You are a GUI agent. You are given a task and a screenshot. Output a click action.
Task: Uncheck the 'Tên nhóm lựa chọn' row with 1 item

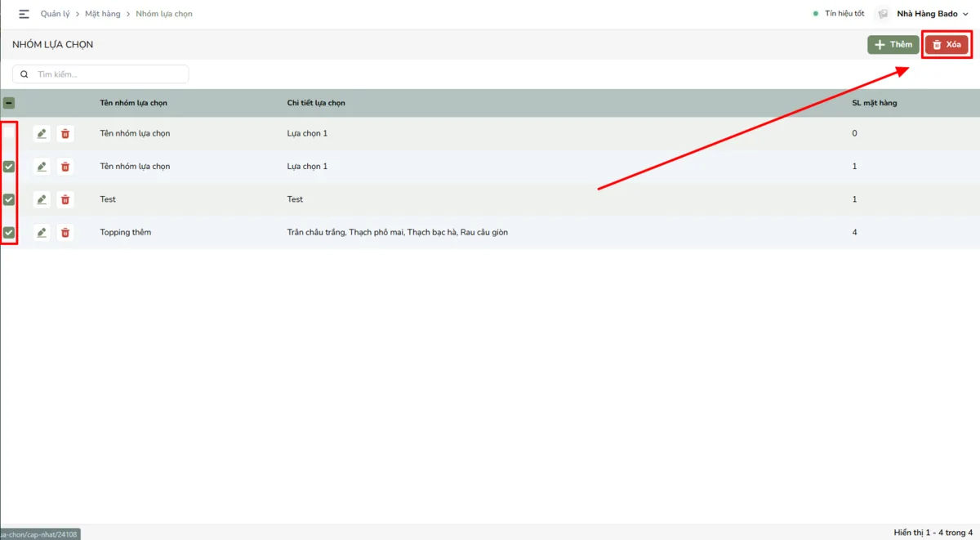[x=9, y=167]
